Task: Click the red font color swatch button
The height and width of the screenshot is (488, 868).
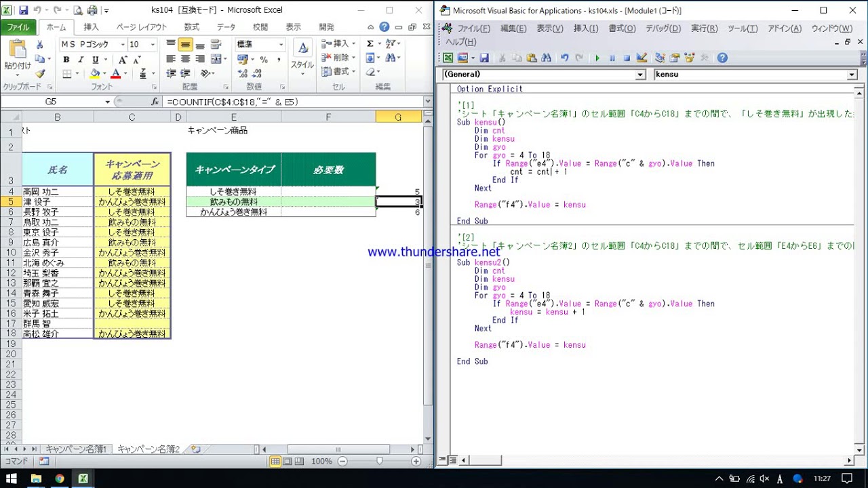Action: [115, 74]
